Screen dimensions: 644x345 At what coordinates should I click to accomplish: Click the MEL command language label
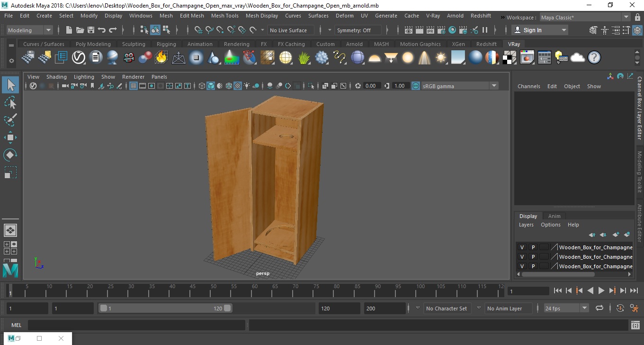16,325
